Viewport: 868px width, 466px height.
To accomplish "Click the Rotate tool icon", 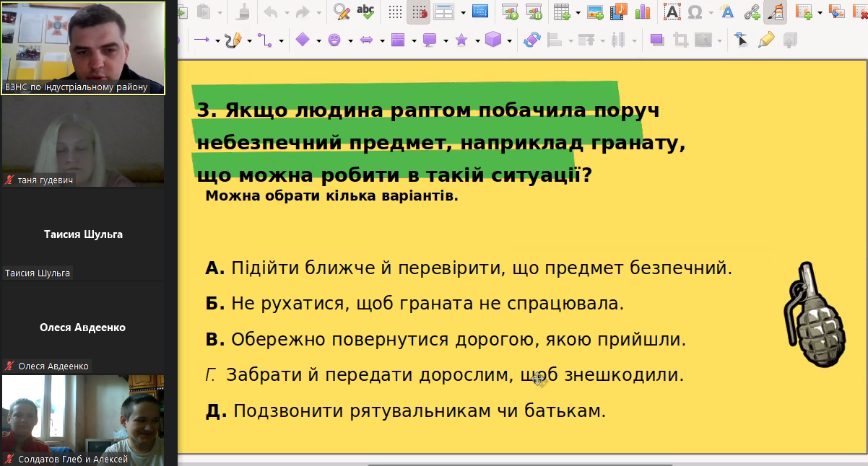I will (x=532, y=40).
